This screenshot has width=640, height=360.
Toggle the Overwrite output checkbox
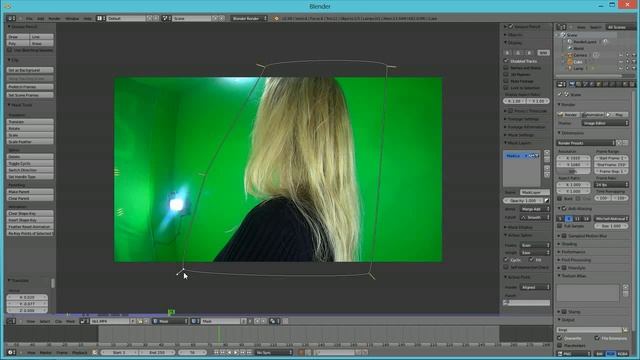click(x=560, y=338)
